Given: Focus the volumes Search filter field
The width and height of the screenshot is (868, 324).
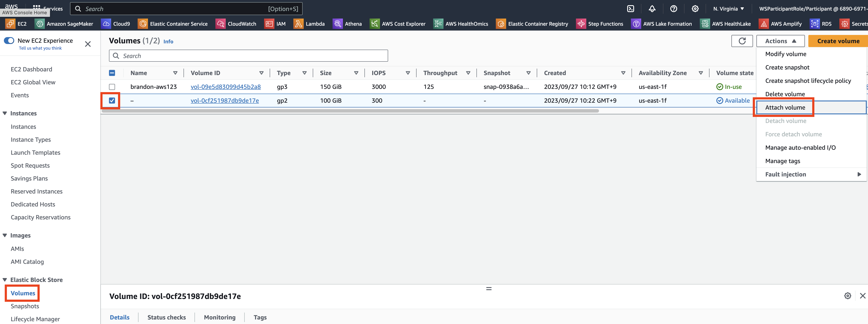Looking at the screenshot, I should [248, 56].
